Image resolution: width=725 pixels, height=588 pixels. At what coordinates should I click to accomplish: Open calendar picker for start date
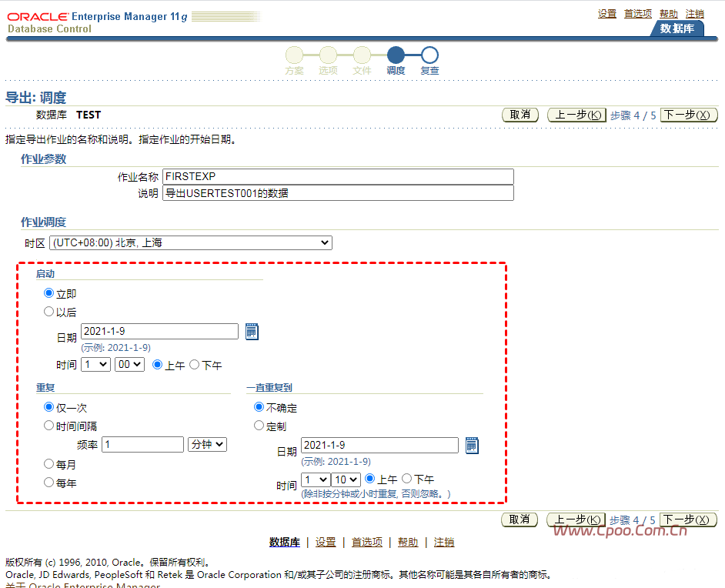click(252, 332)
